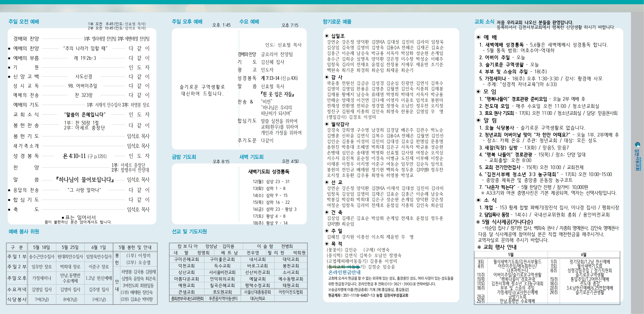Select reading 14(수): 삼하 9 - 15
644x314 pixels.
(x=270, y=196)
